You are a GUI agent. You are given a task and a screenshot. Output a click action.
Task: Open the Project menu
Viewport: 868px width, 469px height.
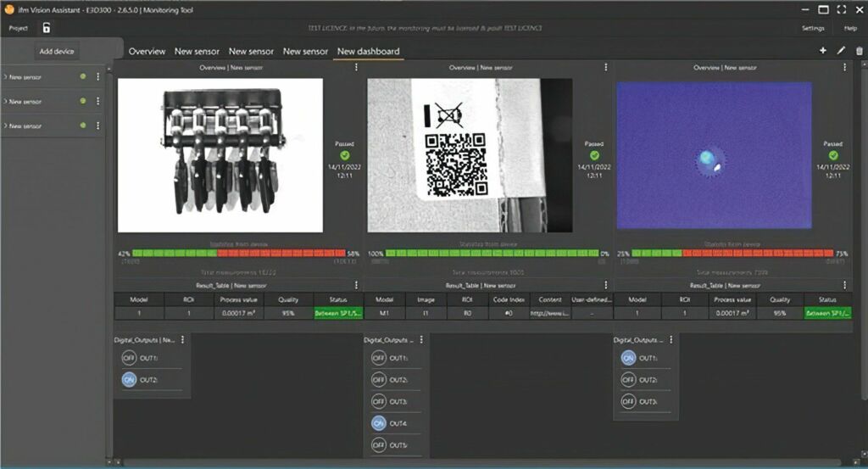19,28
